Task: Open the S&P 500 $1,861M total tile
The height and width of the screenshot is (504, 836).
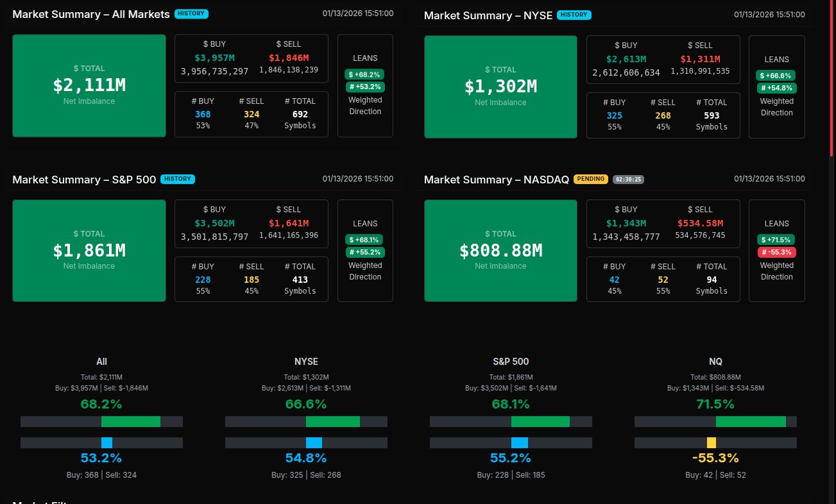Action: tap(89, 251)
